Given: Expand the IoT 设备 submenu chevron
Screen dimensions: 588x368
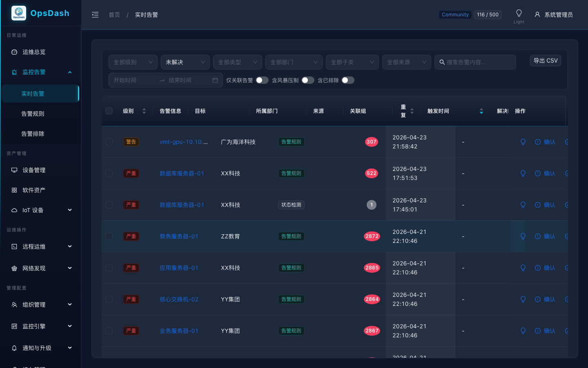Looking at the screenshot, I should coord(70,210).
